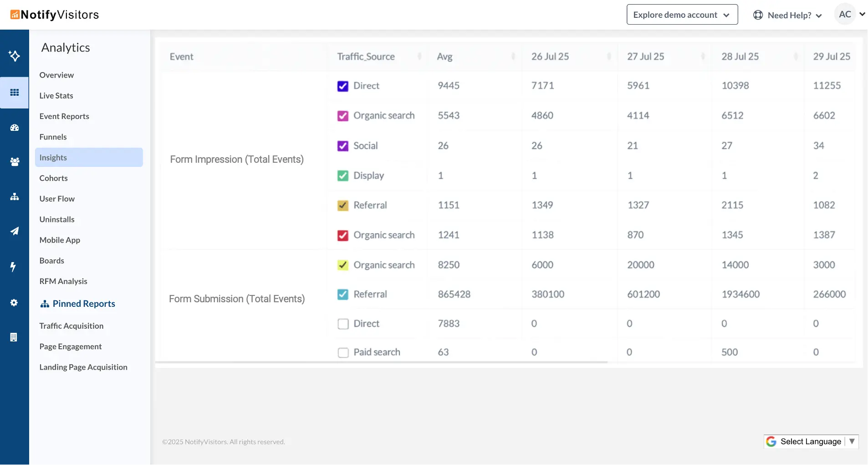Uncheck the Display traffic source checkbox
The height and width of the screenshot is (465, 868).
coord(342,176)
